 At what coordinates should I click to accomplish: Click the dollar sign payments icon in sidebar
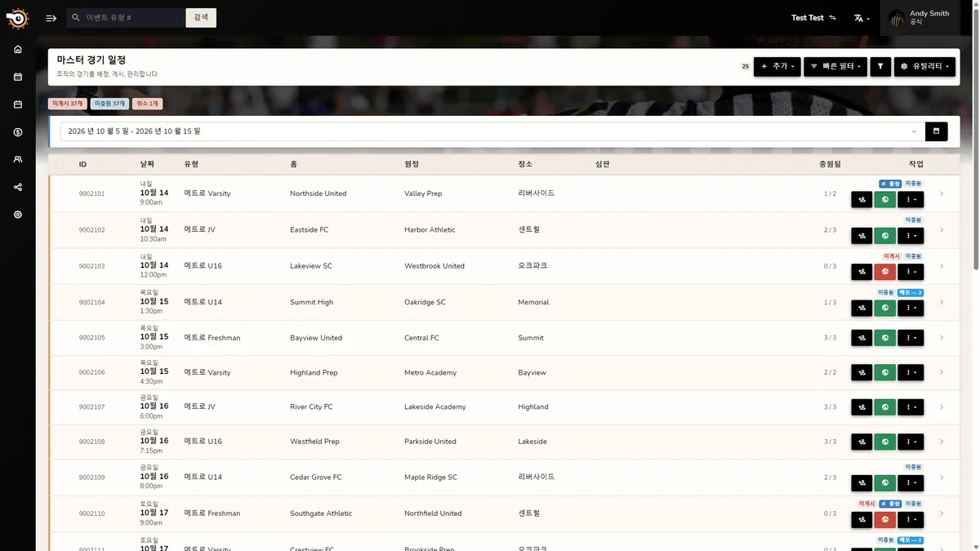pos(18,132)
